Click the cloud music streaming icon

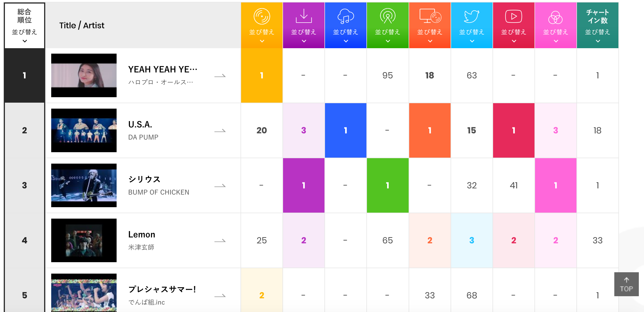[345, 16]
